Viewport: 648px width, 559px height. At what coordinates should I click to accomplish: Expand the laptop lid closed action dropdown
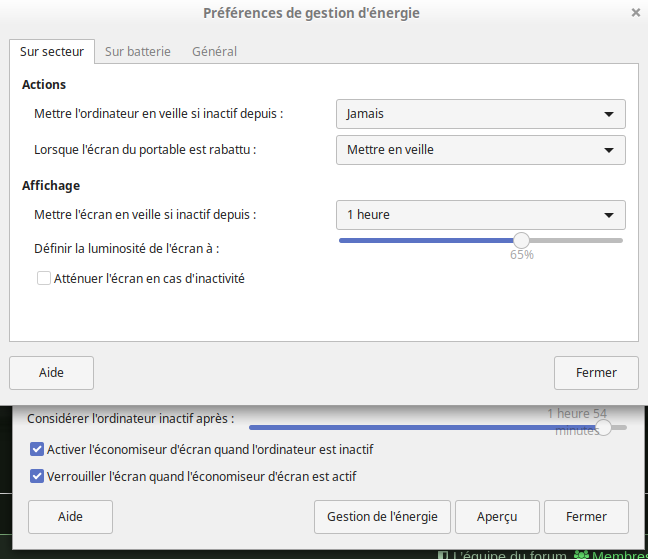480,150
